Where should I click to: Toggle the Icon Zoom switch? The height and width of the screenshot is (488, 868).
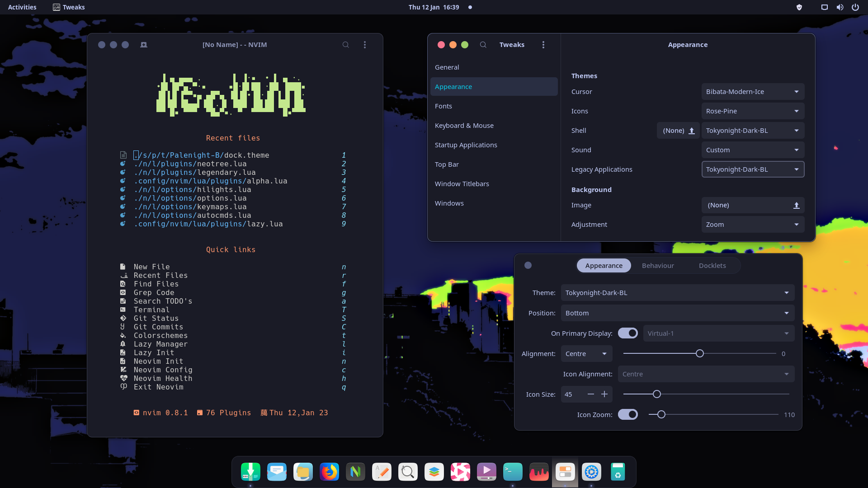click(628, 415)
